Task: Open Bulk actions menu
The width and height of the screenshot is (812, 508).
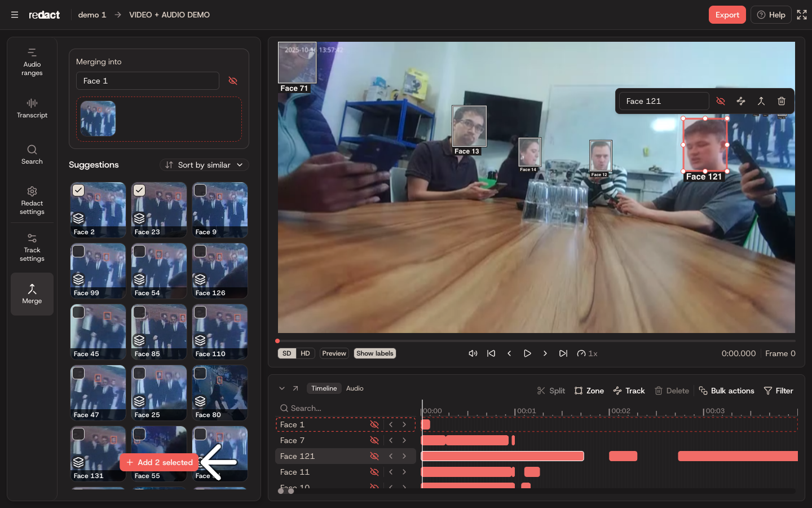Action: pos(726,391)
